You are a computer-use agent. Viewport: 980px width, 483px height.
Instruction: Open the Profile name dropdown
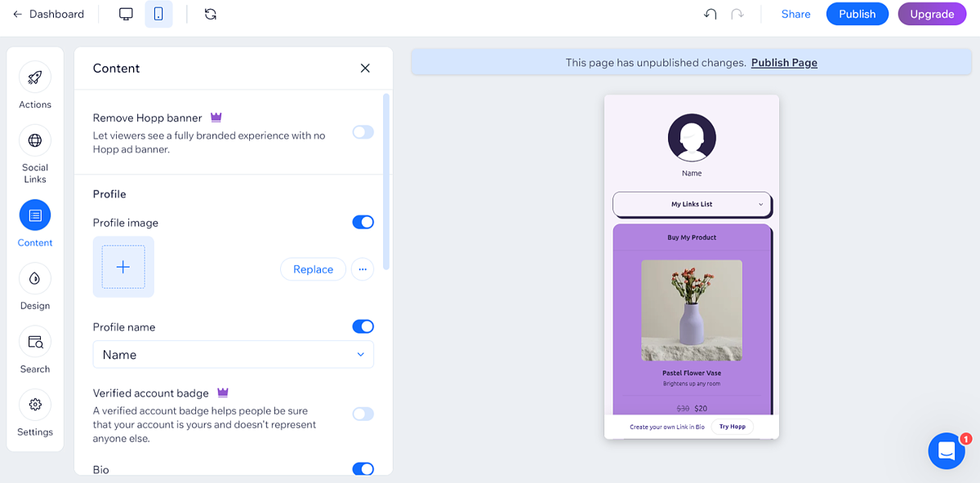234,354
